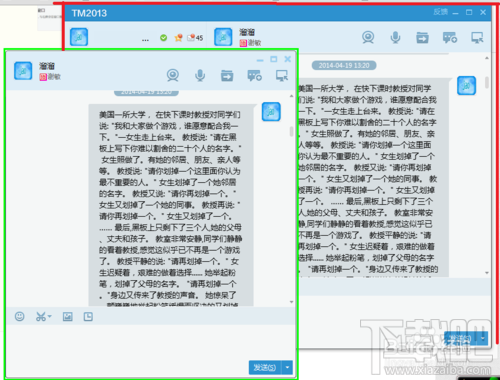Image resolution: width=500 pixels, height=380 pixels.
Task: Click own avatar in TM2013 top-left
Action: [x=79, y=37]
